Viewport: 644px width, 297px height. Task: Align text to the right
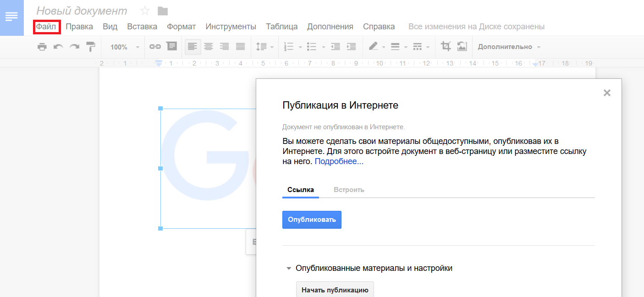pos(224,47)
